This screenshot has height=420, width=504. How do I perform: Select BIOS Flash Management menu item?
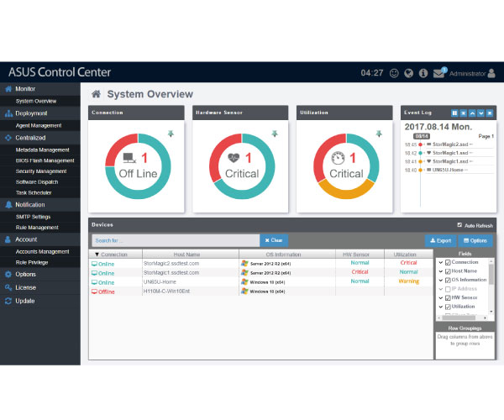(x=45, y=160)
